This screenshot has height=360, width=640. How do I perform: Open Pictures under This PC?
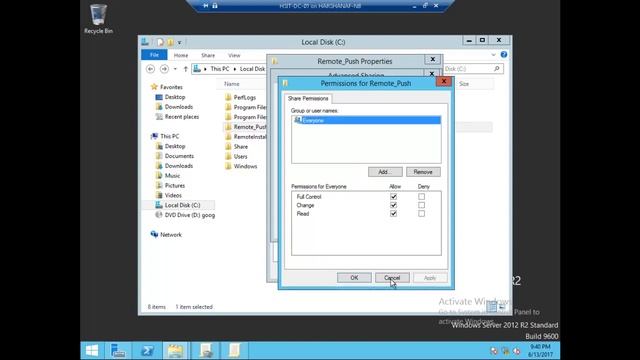(x=175, y=185)
